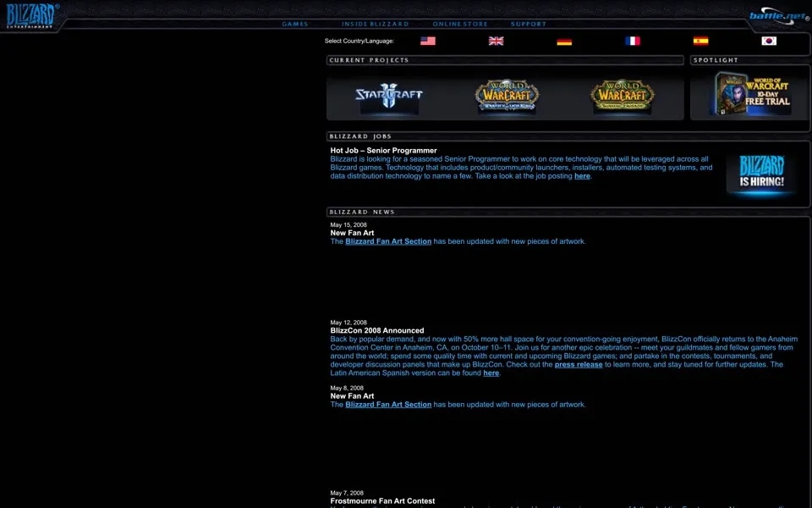This screenshot has height=508, width=812.
Task: Click the Select Country/Language label
Action: [359, 41]
